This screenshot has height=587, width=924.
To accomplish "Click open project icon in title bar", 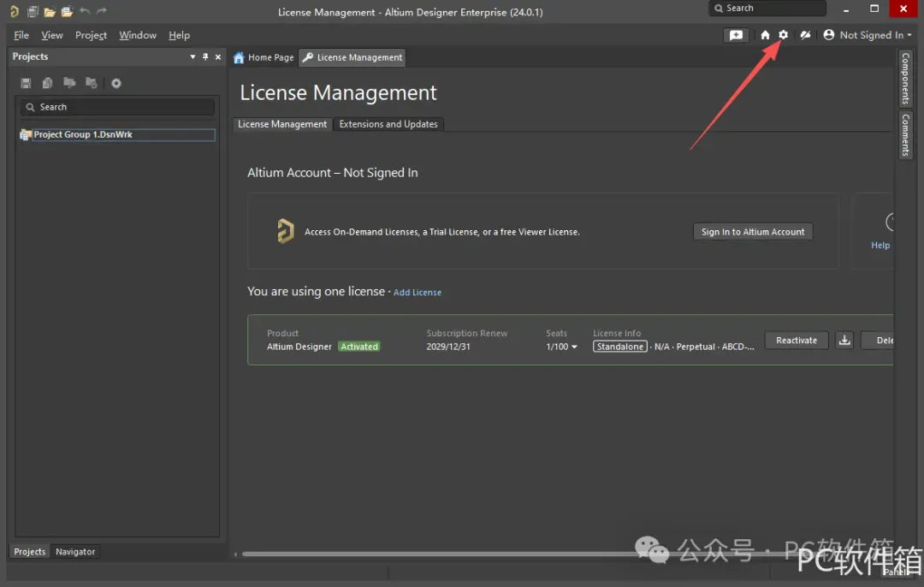I will click(67, 11).
